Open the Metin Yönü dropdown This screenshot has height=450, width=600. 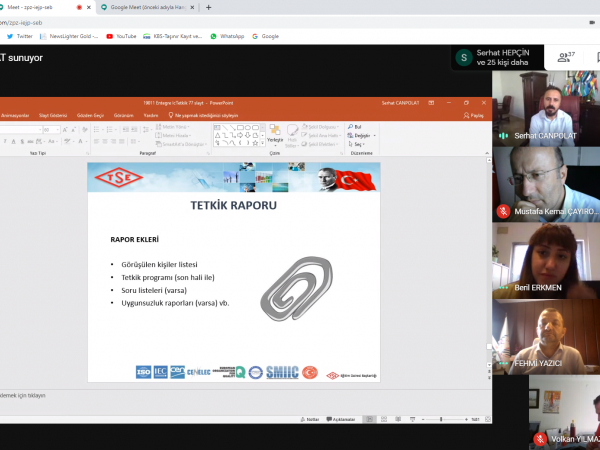(x=173, y=127)
